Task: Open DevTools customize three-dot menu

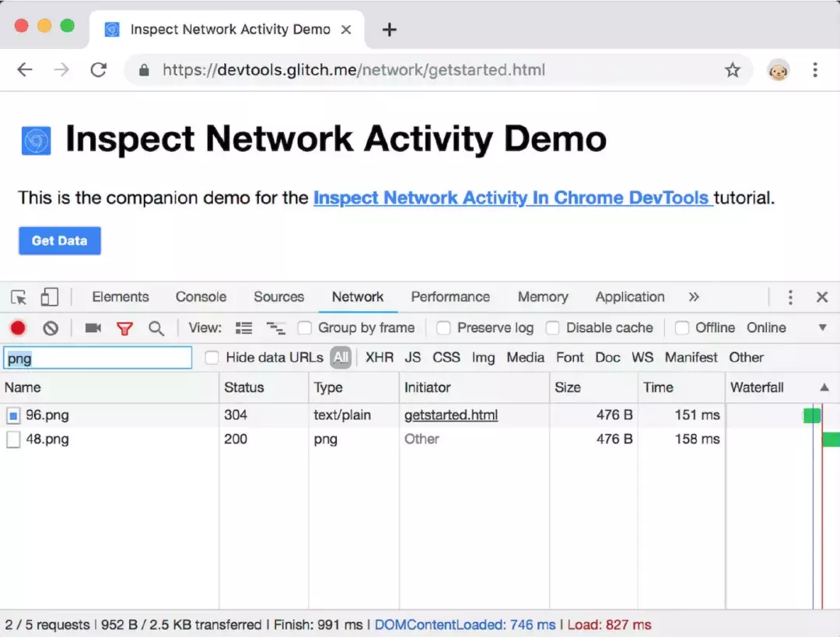Action: pos(790,297)
